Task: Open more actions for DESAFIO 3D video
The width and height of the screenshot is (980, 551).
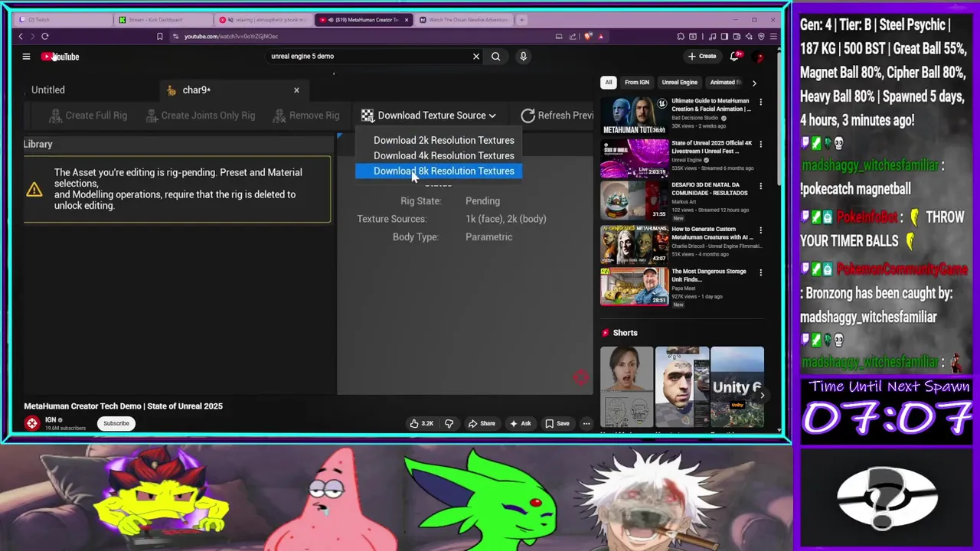Action: (x=760, y=186)
